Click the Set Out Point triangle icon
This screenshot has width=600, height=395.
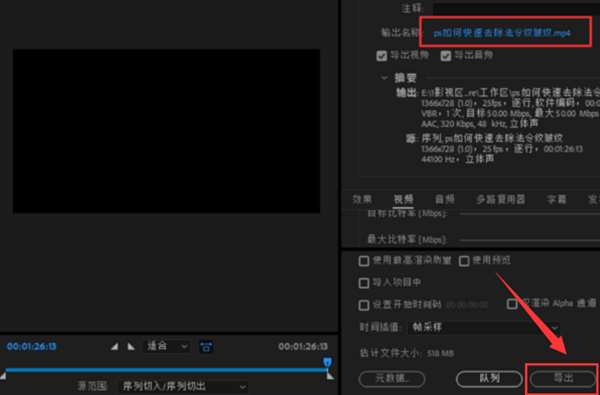(x=131, y=347)
